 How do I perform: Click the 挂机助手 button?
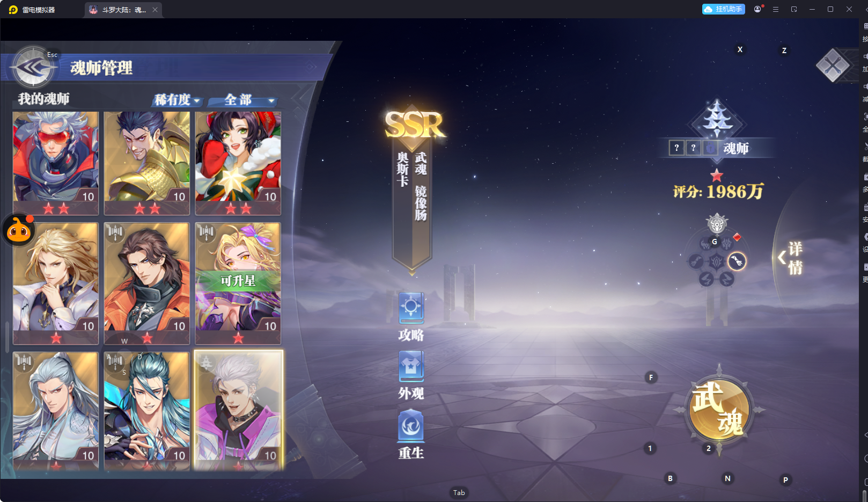[x=724, y=9]
